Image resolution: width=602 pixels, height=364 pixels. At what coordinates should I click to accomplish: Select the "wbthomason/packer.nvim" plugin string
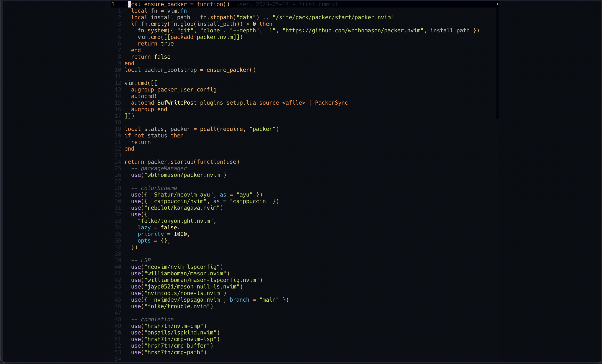(184, 175)
